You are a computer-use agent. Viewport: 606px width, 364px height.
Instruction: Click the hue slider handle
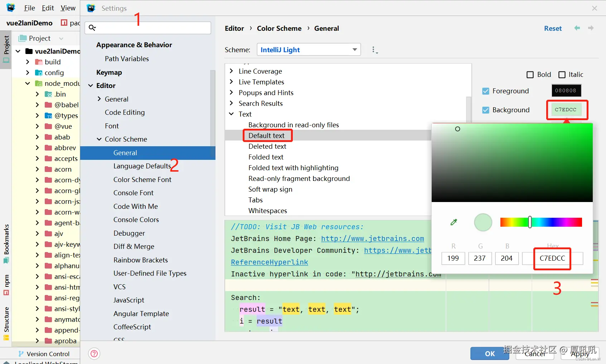click(x=530, y=222)
